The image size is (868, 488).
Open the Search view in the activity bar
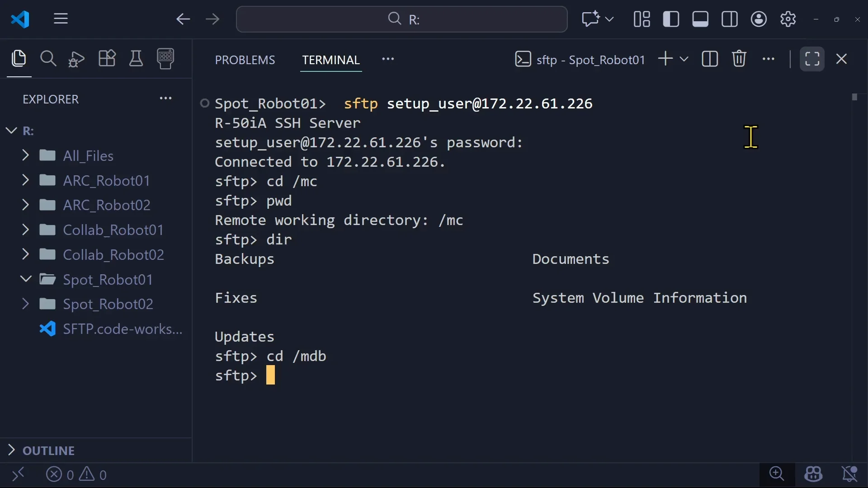(48, 59)
